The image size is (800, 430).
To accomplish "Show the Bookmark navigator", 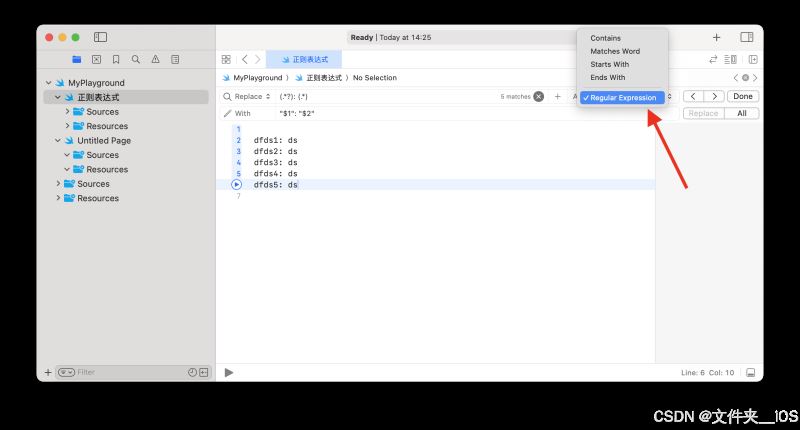I will [x=116, y=60].
